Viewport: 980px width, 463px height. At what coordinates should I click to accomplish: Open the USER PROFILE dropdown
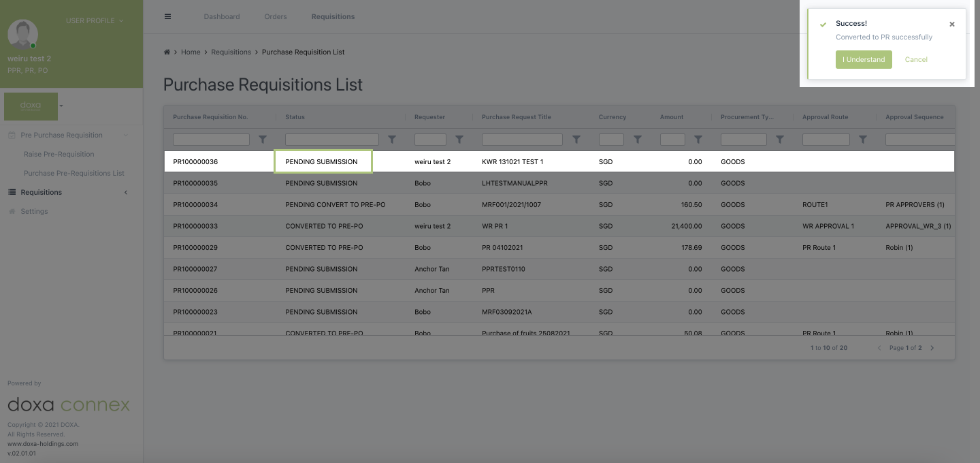pos(95,21)
